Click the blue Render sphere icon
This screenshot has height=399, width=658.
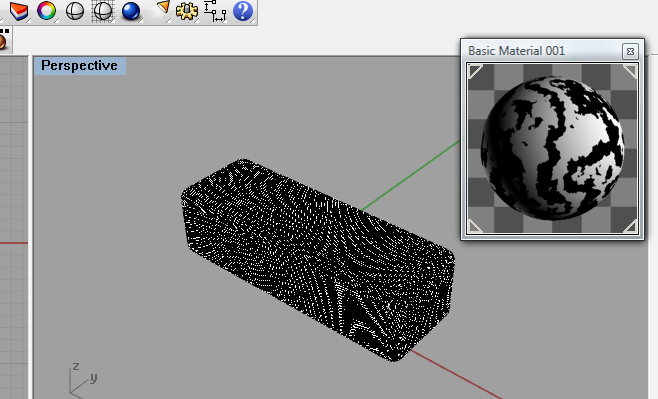[x=131, y=11]
